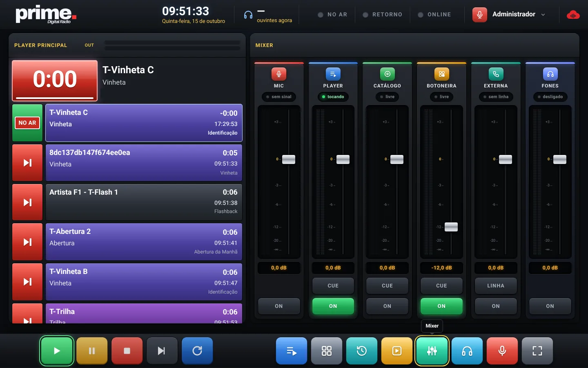The image size is (588, 368).
Task: Click the EXTERNA phone channel icon
Action: [496, 74]
